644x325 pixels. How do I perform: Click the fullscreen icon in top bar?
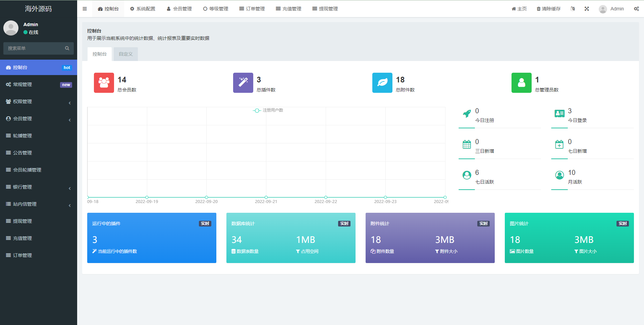tap(587, 9)
